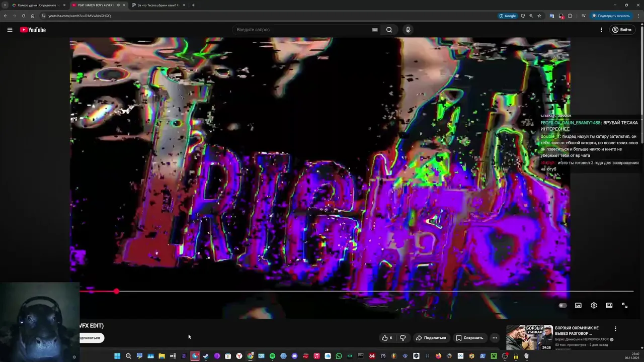Viewport: 644px width, 362px height.
Task: Toggle the autoplay switch in the player
Action: click(562, 305)
